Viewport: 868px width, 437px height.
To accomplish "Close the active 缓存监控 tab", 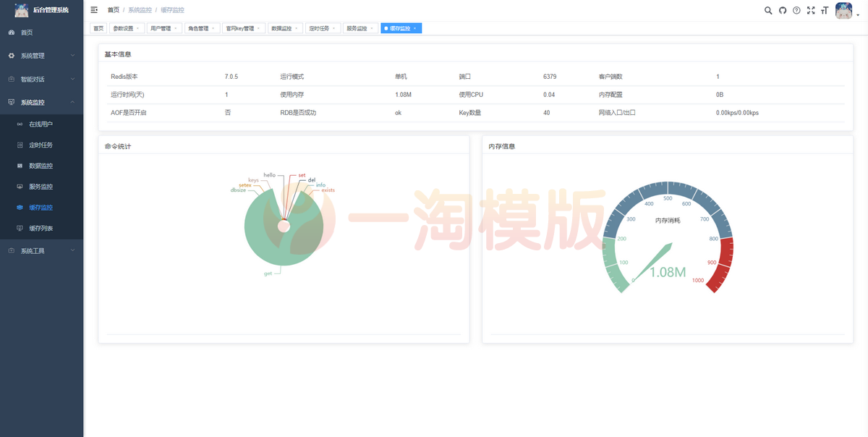I will pos(414,28).
